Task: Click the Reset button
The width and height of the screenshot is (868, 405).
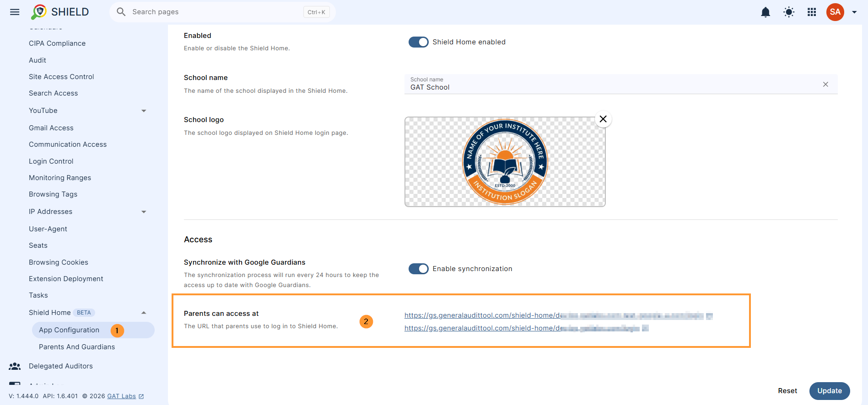Action: [x=787, y=391]
